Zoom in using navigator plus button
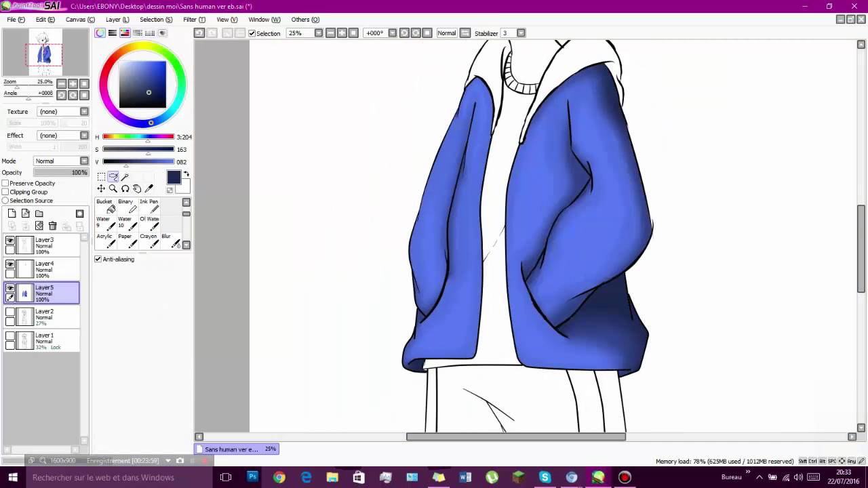Viewport: 868px width, 488px height. coord(73,84)
